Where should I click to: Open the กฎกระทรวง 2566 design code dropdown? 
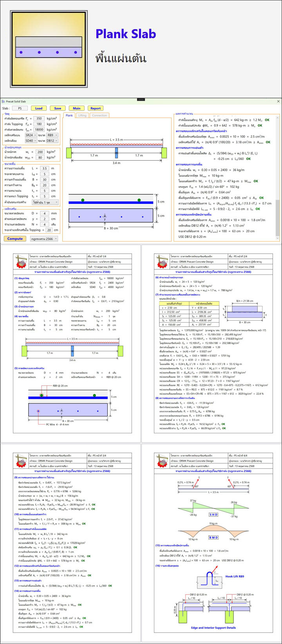44,239
